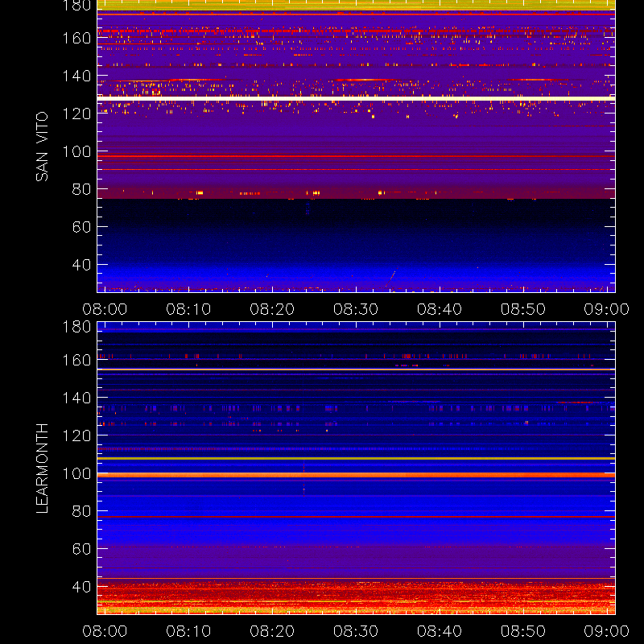This screenshot has height=644, width=644.
Task: Click the thick orange band near 100 in LEARMONTH
Action: pyautogui.click(x=356, y=475)
